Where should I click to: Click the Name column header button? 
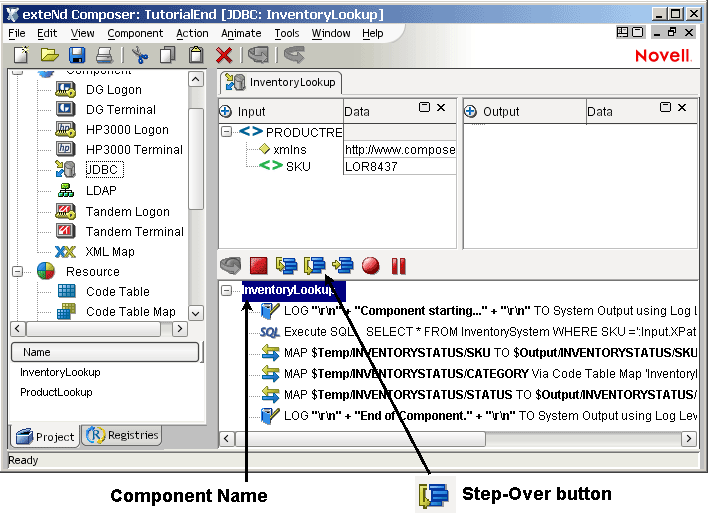pyautogui.click(x=105, y=352)
